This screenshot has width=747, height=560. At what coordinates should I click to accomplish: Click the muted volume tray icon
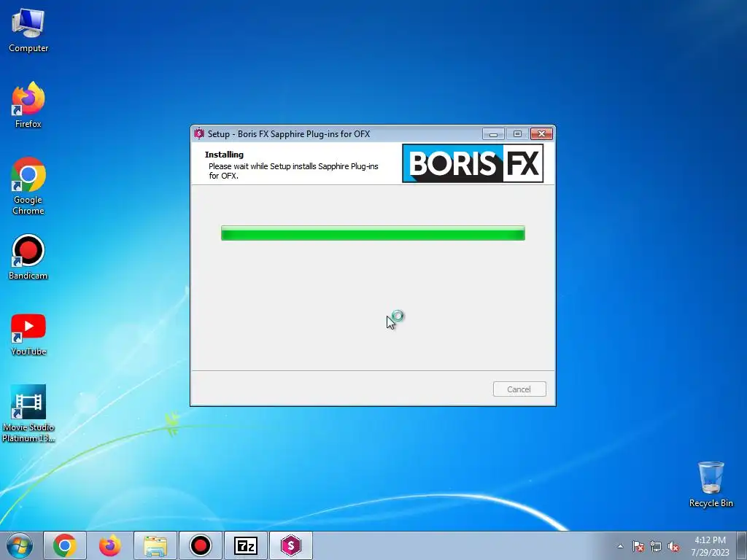(673, 546)
